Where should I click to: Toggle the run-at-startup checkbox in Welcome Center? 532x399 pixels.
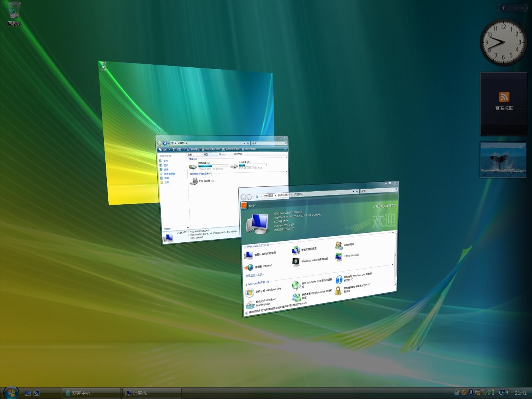pos(247,313)
